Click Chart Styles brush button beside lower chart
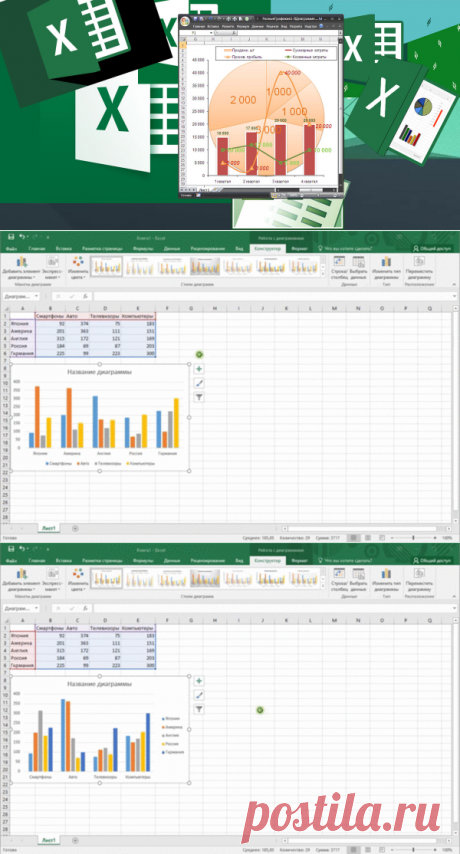460x854 pixels. click(199, 695)
